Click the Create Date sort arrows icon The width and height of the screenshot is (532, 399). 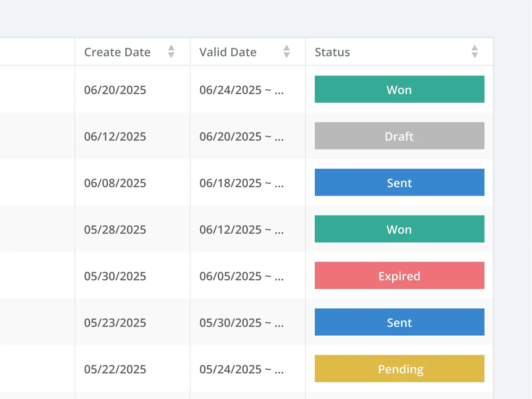[171, 52]
